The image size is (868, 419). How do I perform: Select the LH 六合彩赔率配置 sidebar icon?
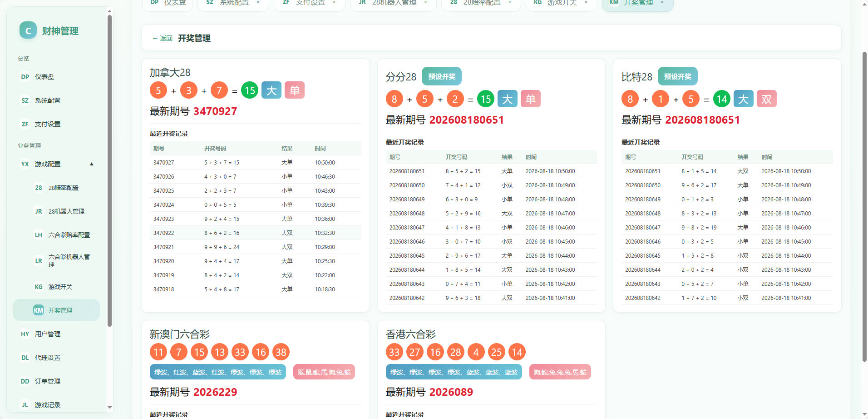tap(39, 235)
